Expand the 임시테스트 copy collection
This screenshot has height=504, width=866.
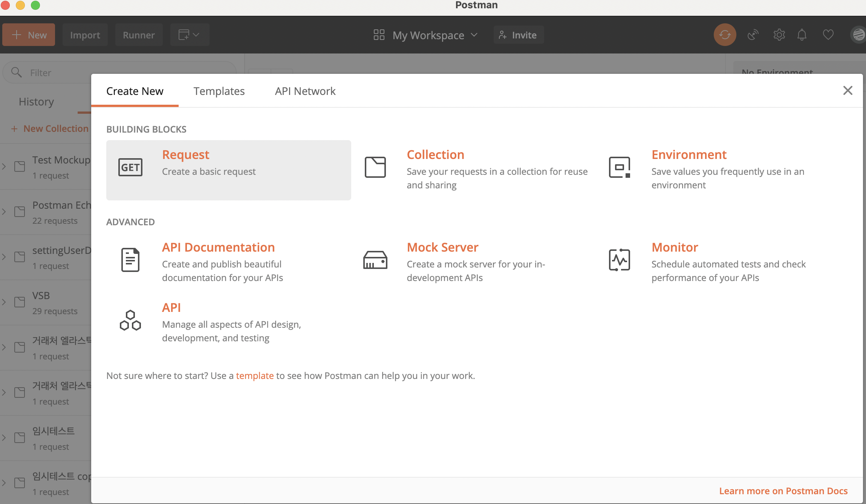(4, 483)
